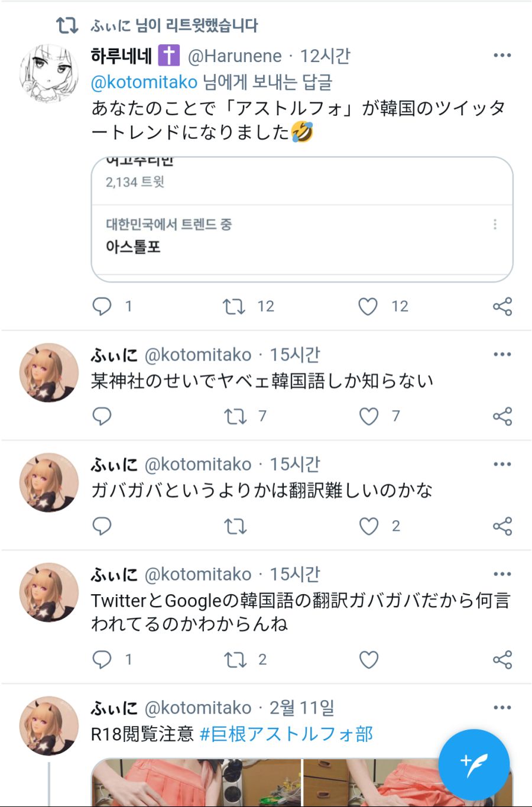Viewport: 532px width, 807px height.
Task: Share Harunene's tweet
Action: [502, 306]
